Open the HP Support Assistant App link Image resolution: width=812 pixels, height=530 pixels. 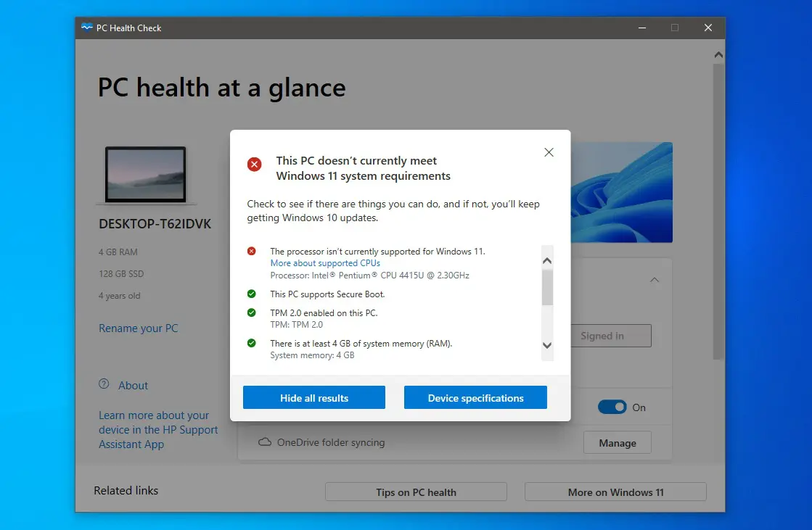(x=158, y=429)
